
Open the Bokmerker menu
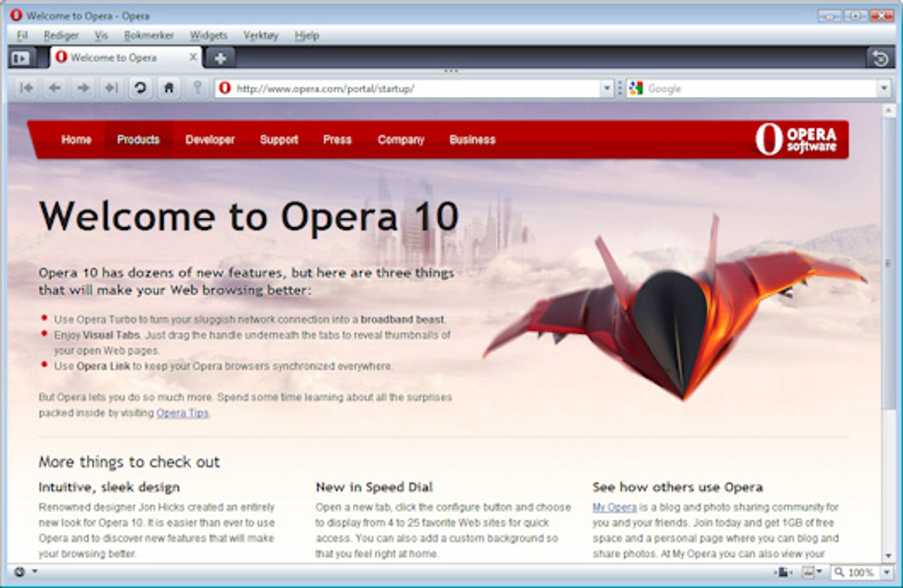point(149,36)
